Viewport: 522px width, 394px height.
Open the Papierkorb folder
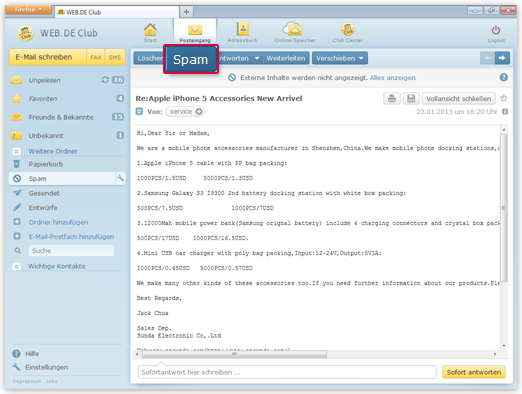point(45,164)
